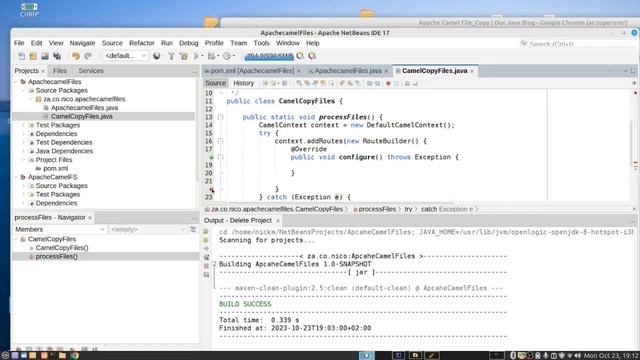Click the editor vertical scrollbar
The image size is (640, 360).
click(631, 145)
